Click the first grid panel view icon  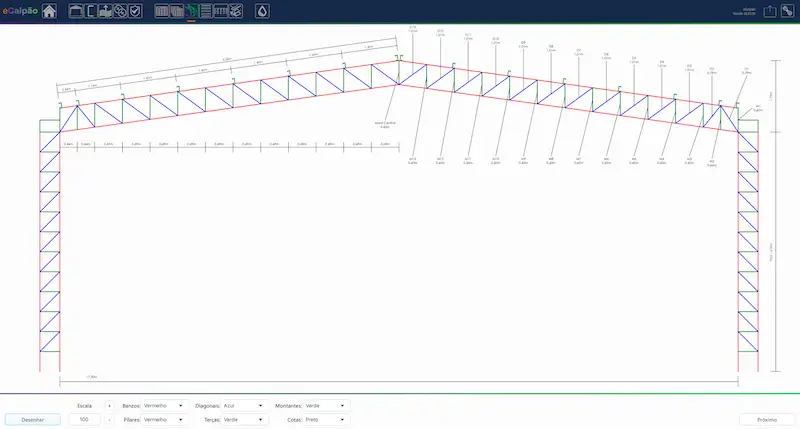click(x=162, y=11)
